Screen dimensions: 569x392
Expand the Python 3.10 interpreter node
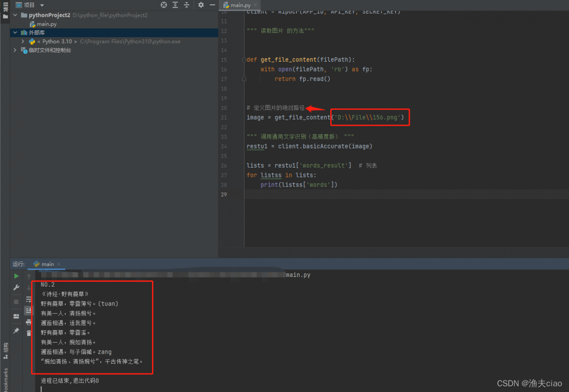click(23, 41)
